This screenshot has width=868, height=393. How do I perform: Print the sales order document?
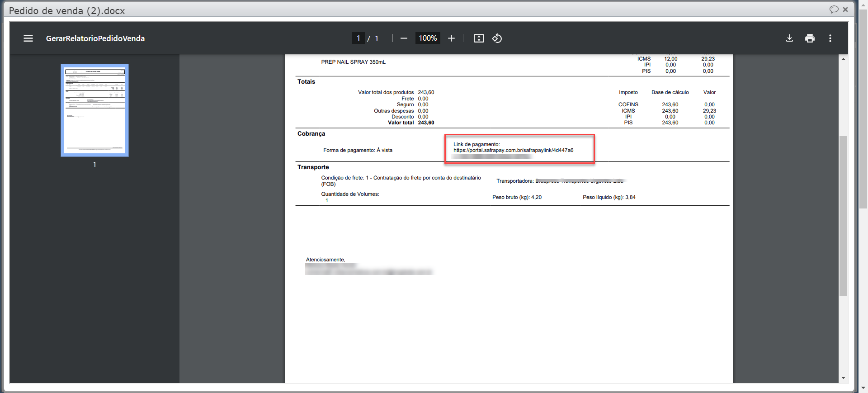point(810,38)
